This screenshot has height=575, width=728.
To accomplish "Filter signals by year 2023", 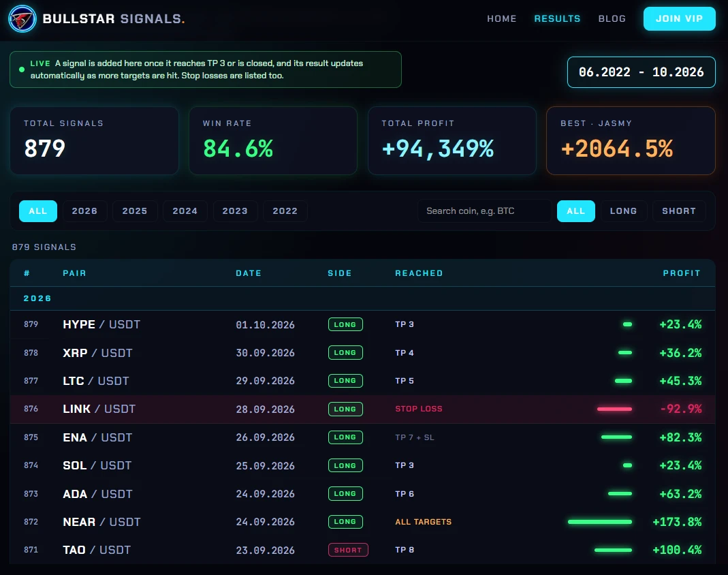I will [235, 211].
